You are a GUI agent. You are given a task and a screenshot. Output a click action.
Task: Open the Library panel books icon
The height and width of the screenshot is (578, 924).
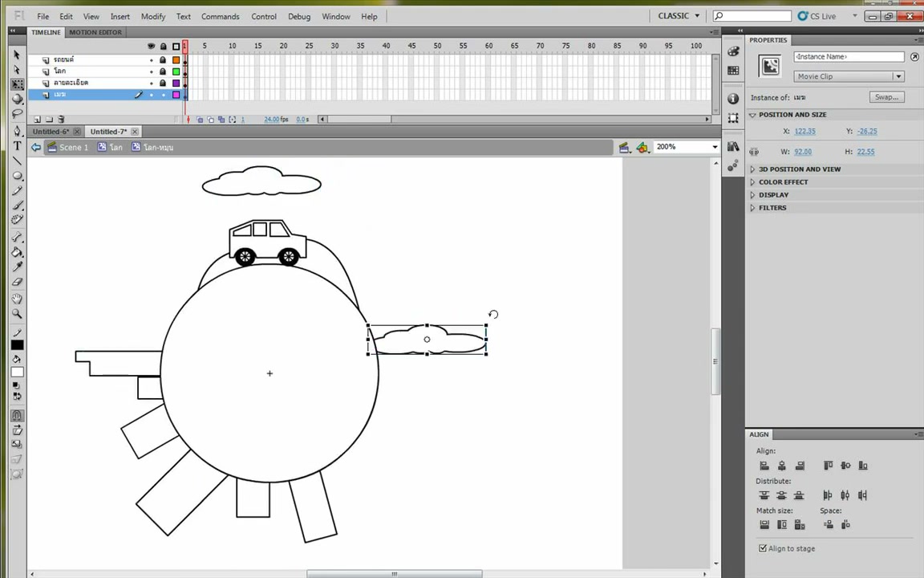(x=733, y=146)
